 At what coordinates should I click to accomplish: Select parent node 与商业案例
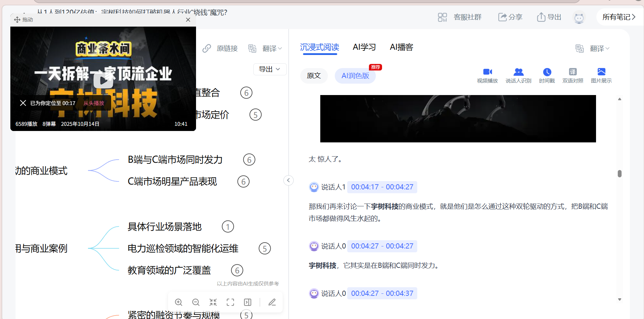pos(41,248)
